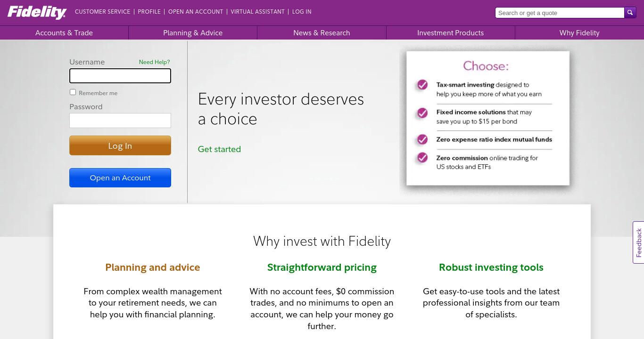Click the Zero expense ratio checkmark icon

click(422, 139)
